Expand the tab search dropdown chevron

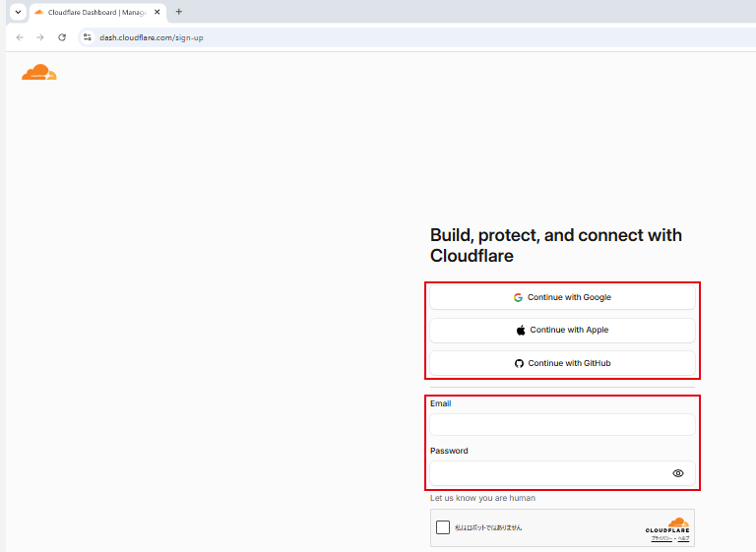click(18, 12)
